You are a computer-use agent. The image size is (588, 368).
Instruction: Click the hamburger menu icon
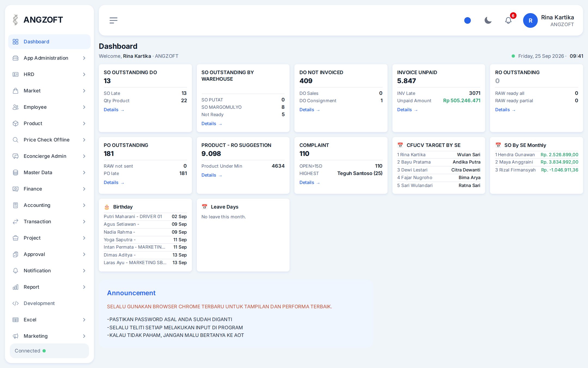(114, 20)
